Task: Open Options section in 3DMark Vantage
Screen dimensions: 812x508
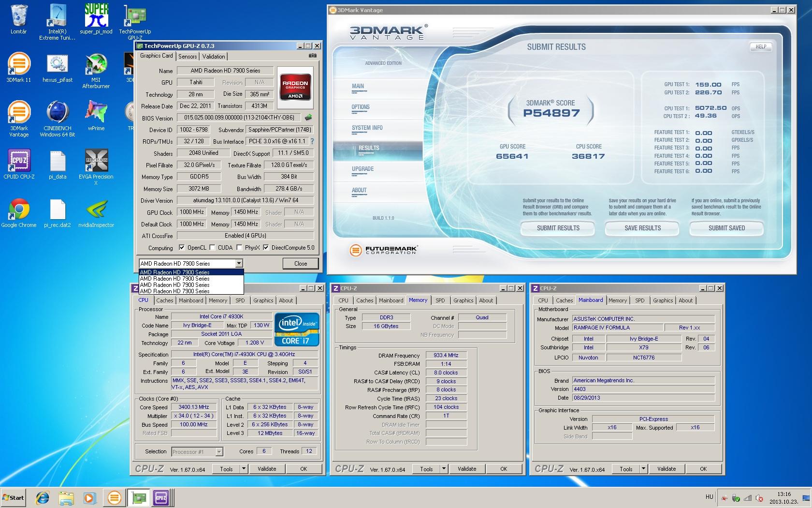Action: (361, 107)
